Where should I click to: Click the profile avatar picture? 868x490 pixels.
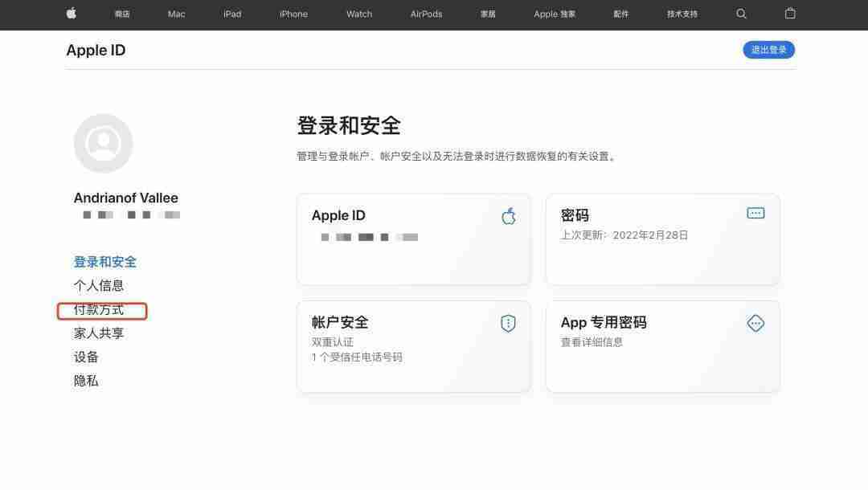[103, 142]
